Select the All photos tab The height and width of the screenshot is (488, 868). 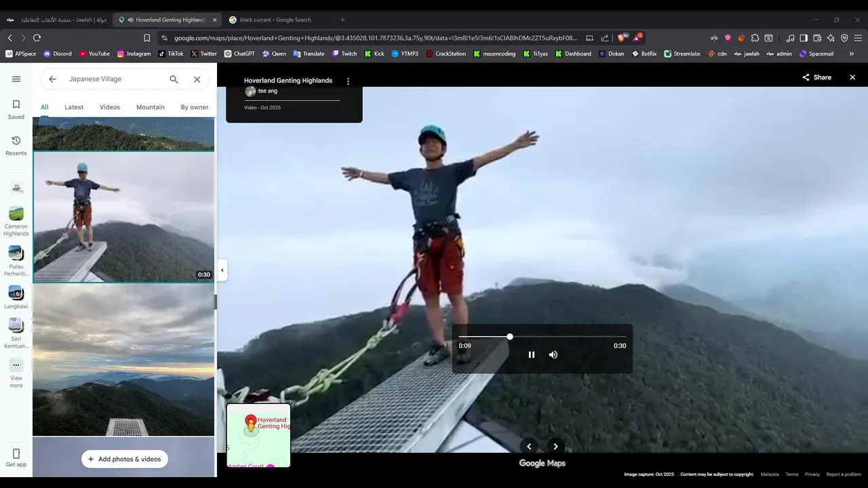click(x=44, y=107)
